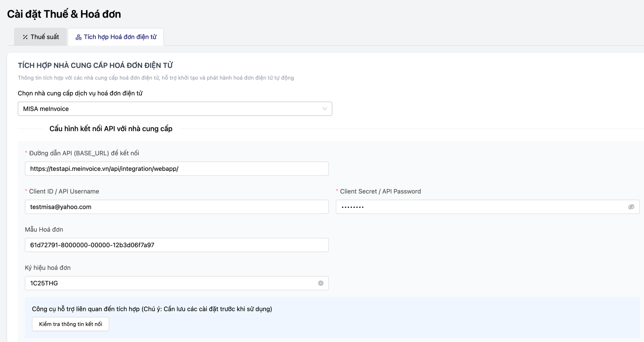Click the webhook icon on the integration tab
Screen dimensions: 644x342
(x=78, y=37)
